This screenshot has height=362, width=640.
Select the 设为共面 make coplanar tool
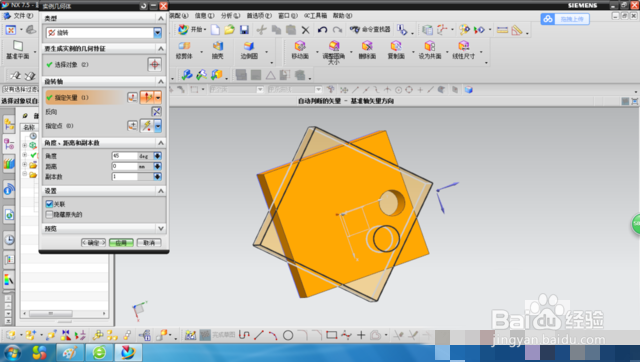point(430,50)
